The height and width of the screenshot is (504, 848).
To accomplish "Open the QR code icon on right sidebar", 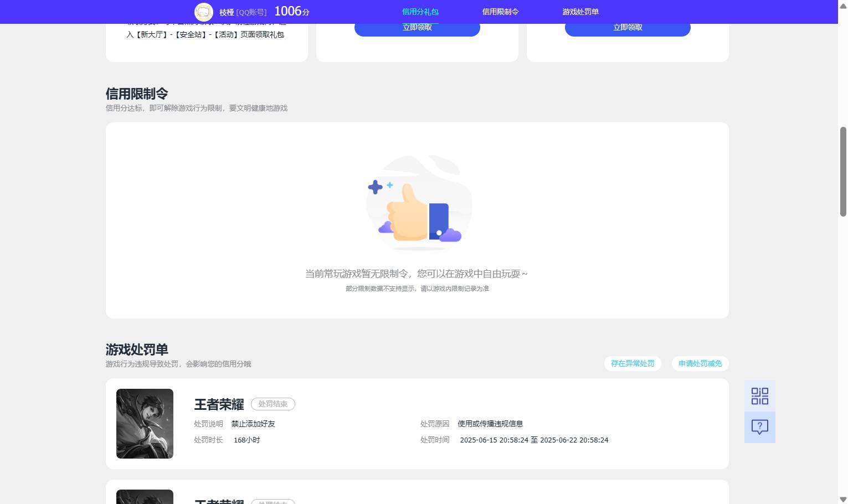I will pos(759,396).
